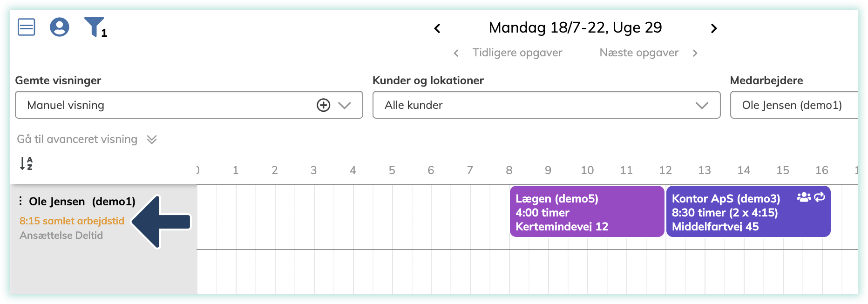Click the Ole Jensen (demo1) employee name

click(82, 201)
